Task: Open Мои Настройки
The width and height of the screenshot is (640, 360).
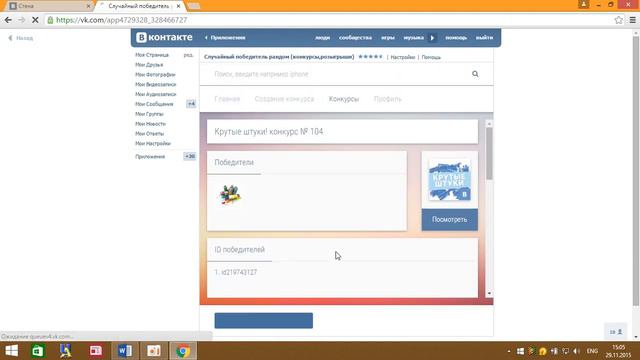Action: 153,143
